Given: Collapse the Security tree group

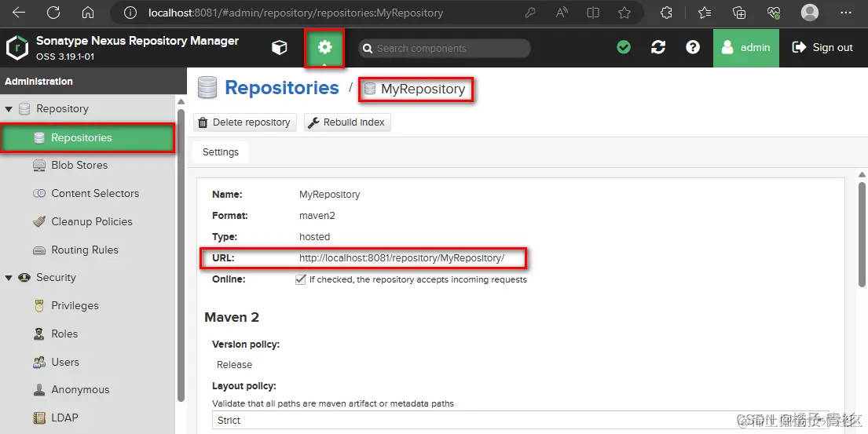Looking at the screenshot, I should (9, 278).
